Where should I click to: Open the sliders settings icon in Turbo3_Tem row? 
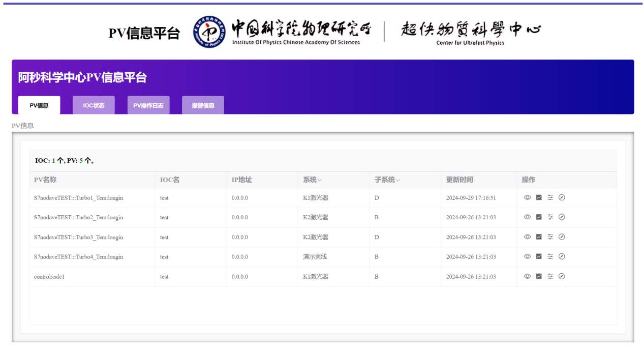click(550, 237)
